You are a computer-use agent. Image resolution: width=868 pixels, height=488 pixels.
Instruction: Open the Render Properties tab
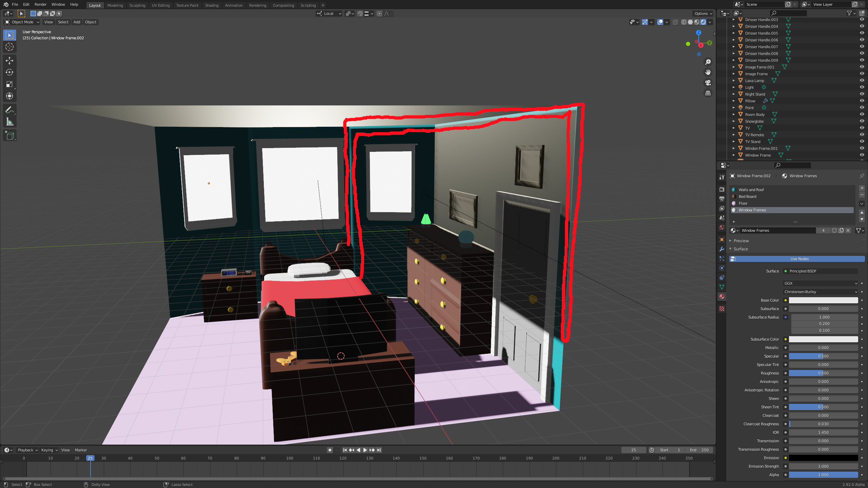(722, 189)
